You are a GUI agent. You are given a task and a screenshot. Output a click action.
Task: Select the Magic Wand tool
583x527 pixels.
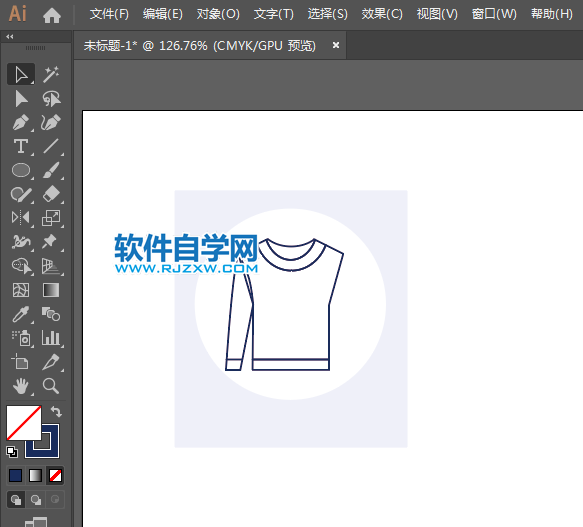51,74
